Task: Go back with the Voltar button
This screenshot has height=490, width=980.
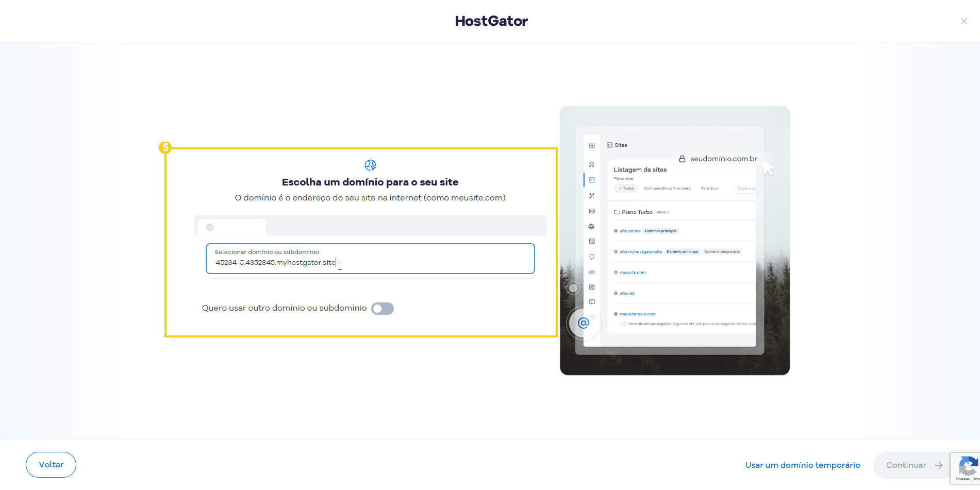Action: (x=51, y=465)
